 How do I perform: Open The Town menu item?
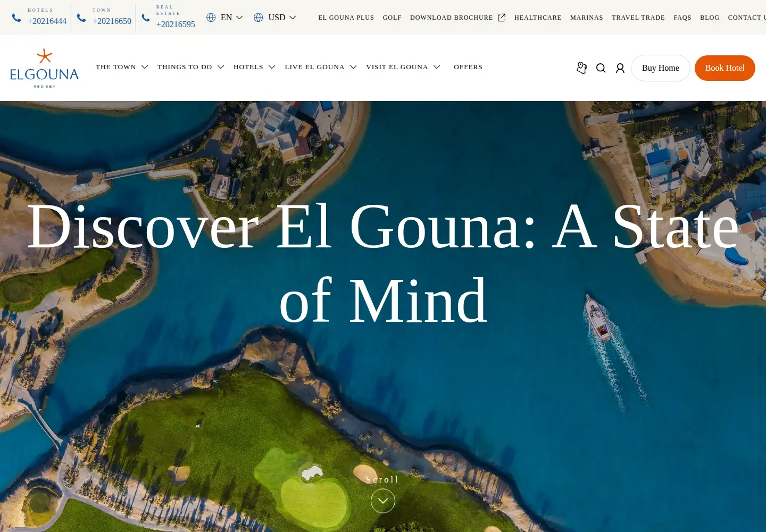point(116,67)
